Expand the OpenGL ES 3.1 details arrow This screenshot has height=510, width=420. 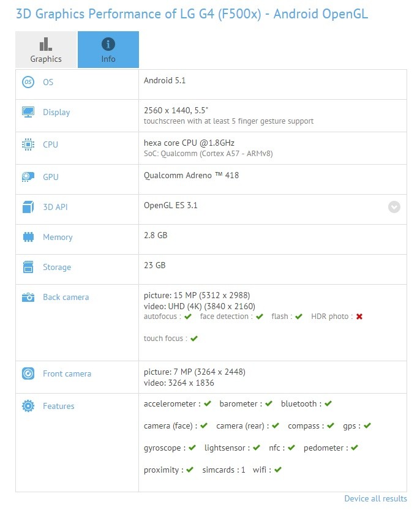coord(394,207)
